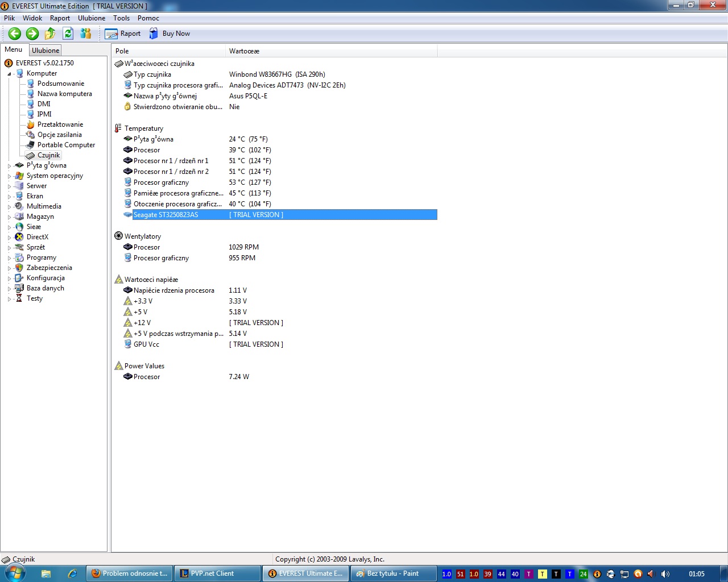The image size is (728, 582).
Task: Select the IPMI tree entry
Action: pyautogui.click(x=44, y=114)
